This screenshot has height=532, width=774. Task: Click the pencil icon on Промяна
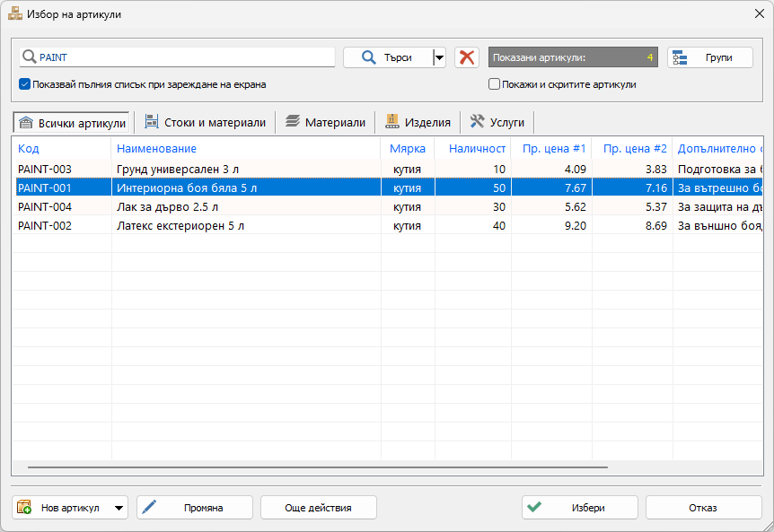(149, 506)
